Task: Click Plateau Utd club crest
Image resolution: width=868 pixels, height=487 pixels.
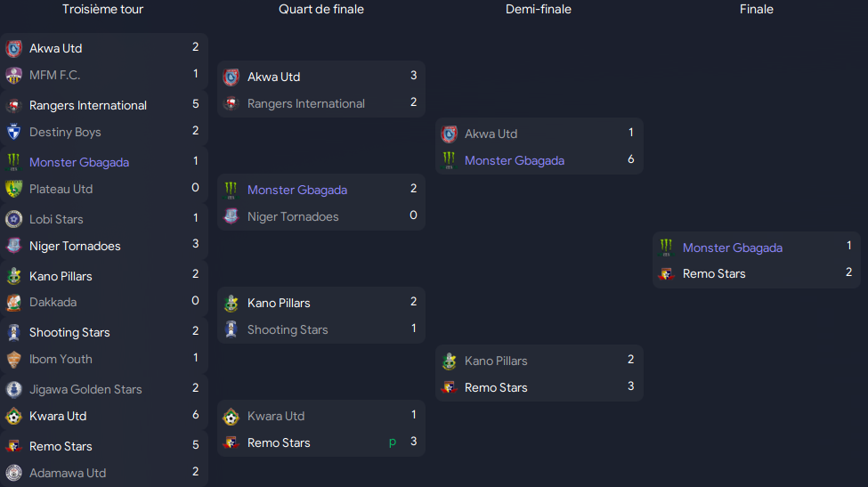Action: pyautogui.click(x=14, y=190)
